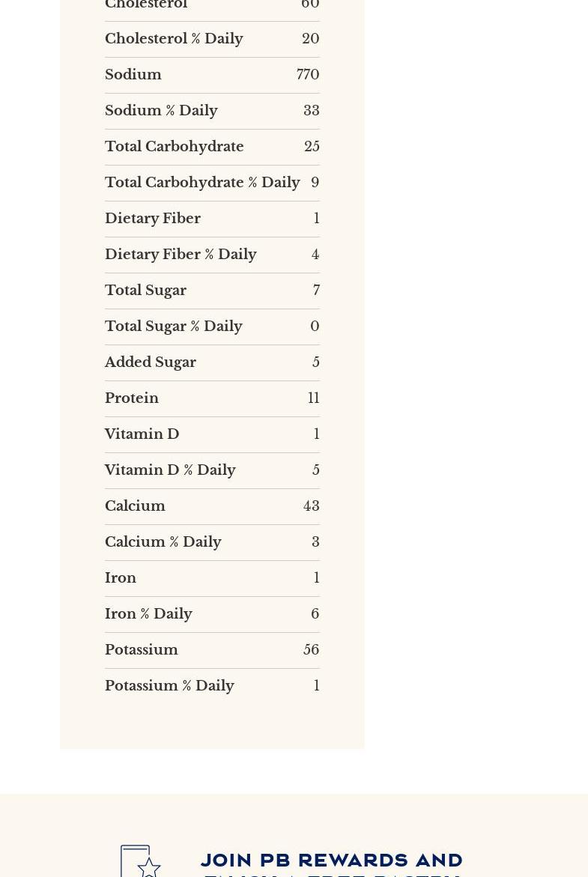
Task: Click the Iron % Daily label
Action: [148, 614]
